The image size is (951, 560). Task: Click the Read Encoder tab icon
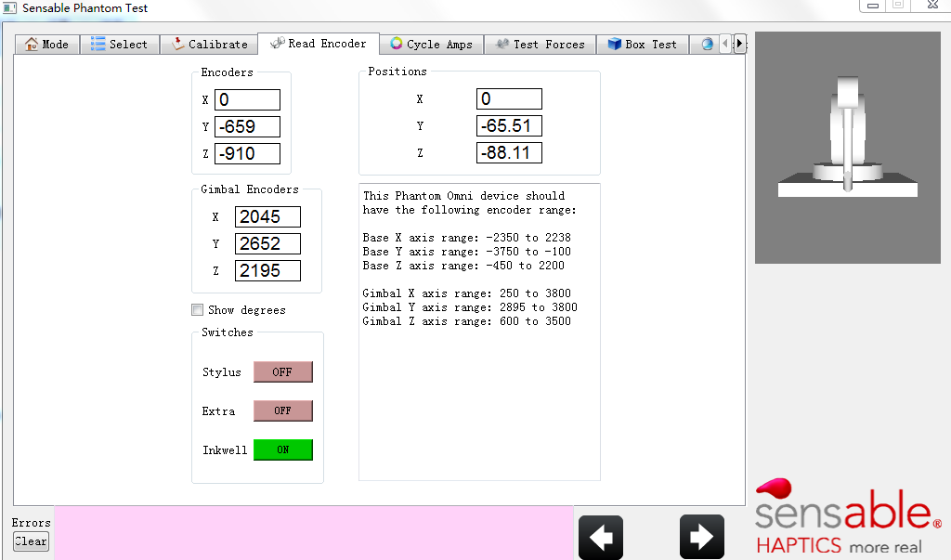[x=277, y=43]
